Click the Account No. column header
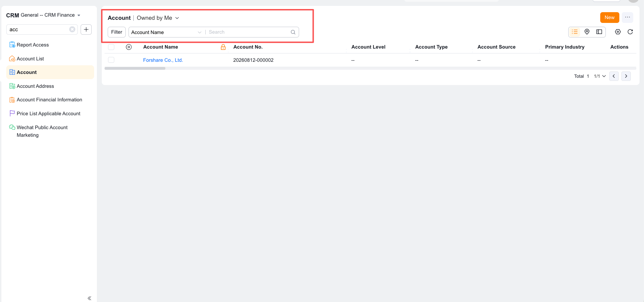The image size is (644, 302). pos(248,47)
